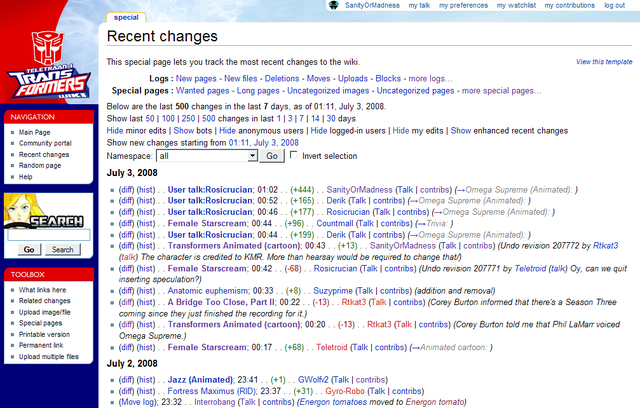Open Suzyprime user link
Viewport: 640px width, 408px height.
point(333,291)
